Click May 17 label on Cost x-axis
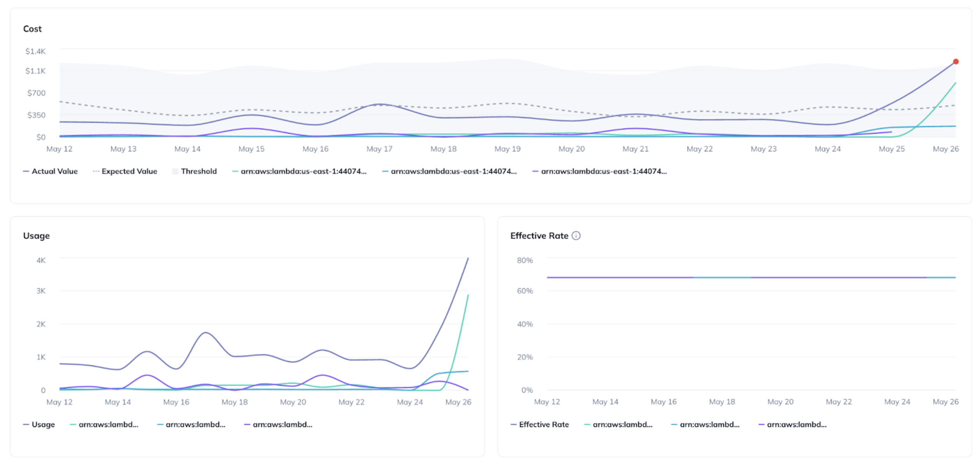This screenshot has height=464, width=980. (x=379, y=149)
